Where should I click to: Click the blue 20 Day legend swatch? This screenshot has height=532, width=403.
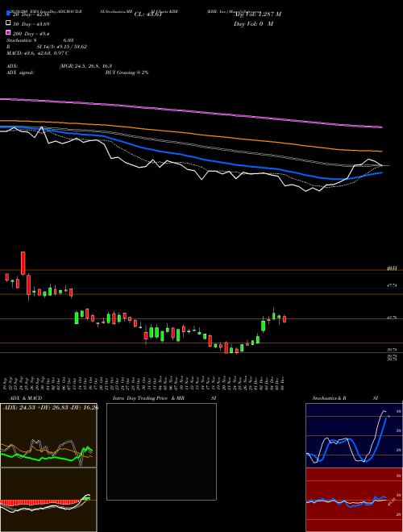(9, 14)
